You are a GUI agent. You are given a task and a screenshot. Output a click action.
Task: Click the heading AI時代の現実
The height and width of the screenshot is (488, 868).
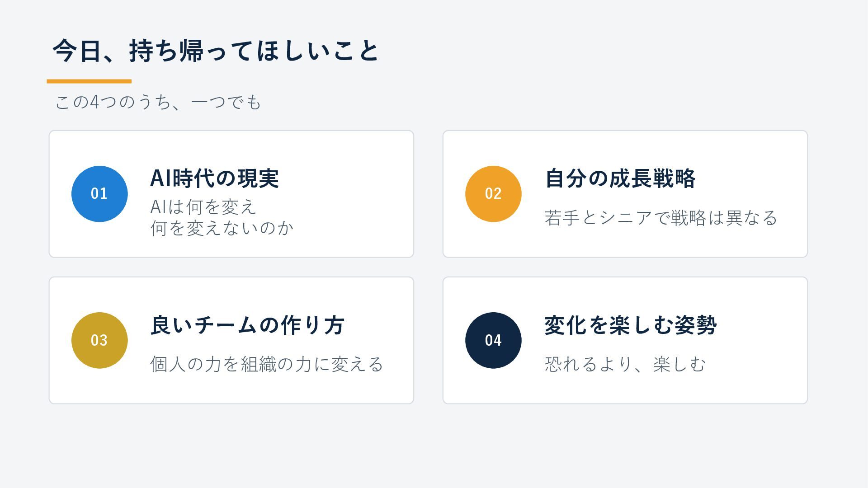[214, 178]
